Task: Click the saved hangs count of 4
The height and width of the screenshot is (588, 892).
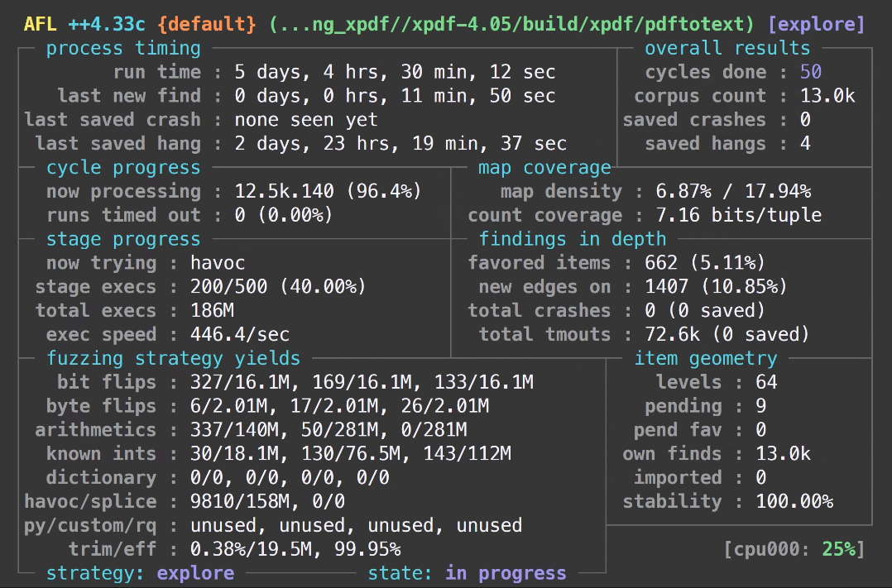Action: click(807, 143)
